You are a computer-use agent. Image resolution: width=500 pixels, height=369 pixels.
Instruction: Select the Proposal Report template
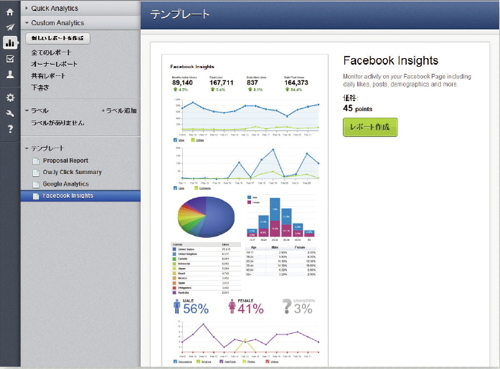tap(65, 161)
